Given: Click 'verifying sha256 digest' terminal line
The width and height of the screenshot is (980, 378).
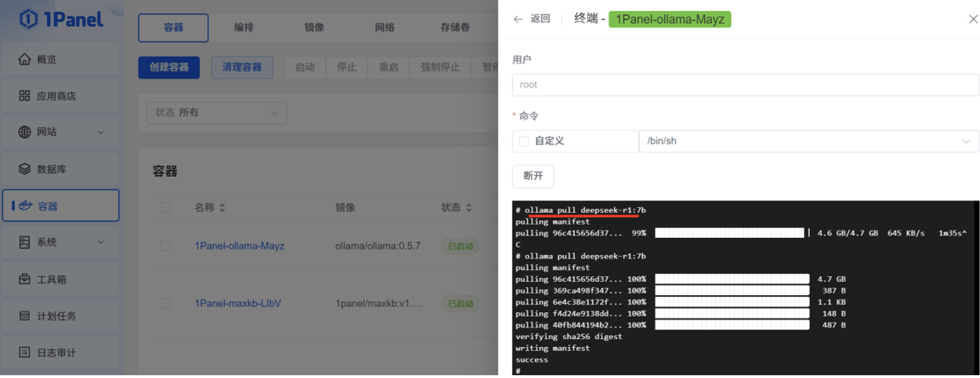Looking at the screenshot, I should point(568,337).
